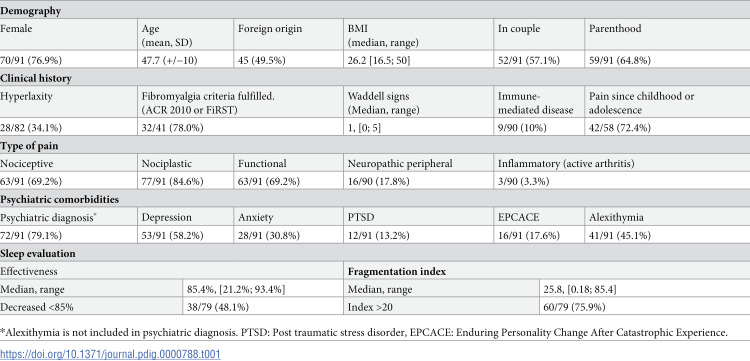Select the Decreased <85% value 38/79 (48.1%)

point(218,307)
